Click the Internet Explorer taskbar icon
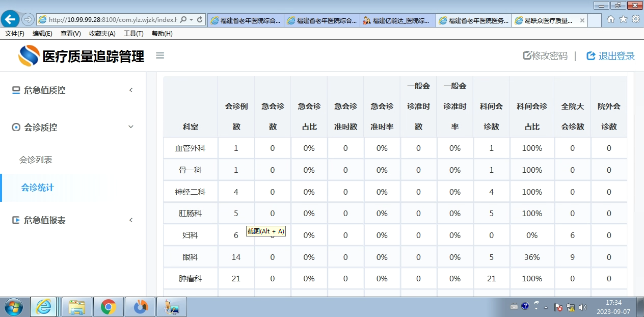This screenshot has height=317, width=644. (44, 307)
